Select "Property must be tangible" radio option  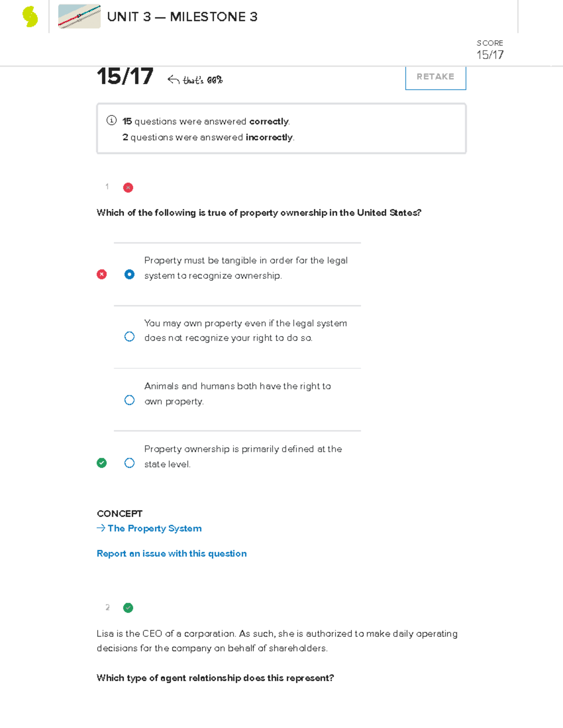[129, 274]
